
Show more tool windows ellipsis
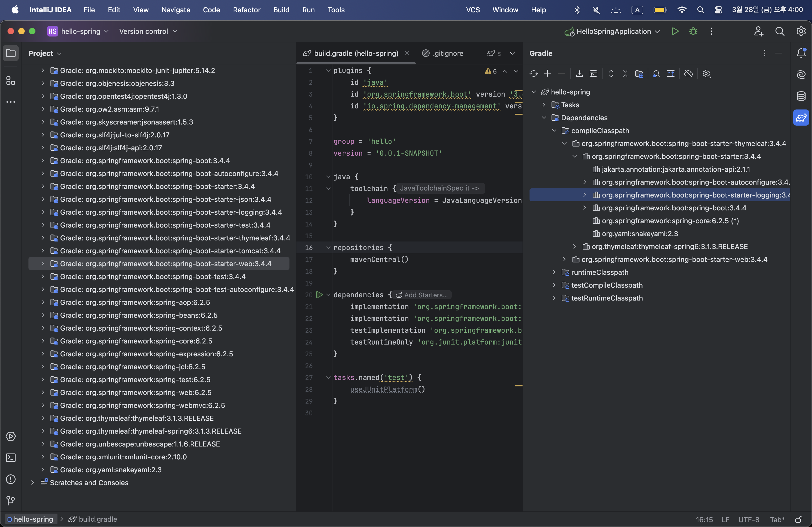point(10,102)
